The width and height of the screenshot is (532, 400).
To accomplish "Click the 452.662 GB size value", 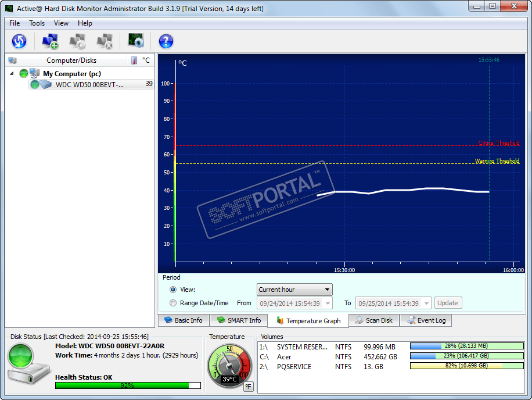I will click(x=380, y=356).
